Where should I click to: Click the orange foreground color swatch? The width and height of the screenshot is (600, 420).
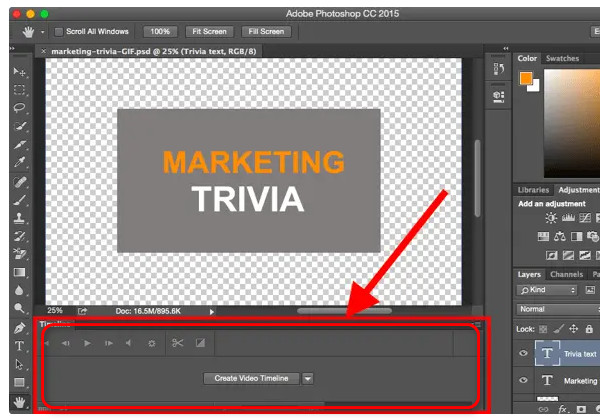(x=525, y=78)
